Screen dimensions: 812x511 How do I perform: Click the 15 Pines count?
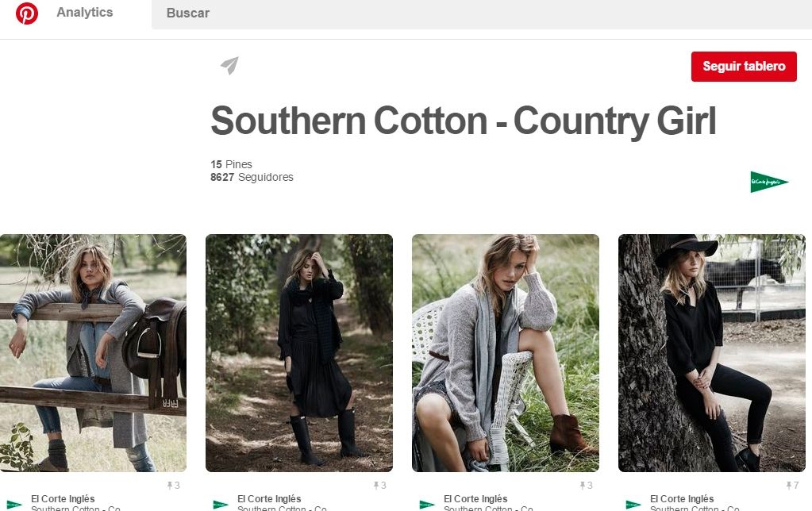pos(231,164)
